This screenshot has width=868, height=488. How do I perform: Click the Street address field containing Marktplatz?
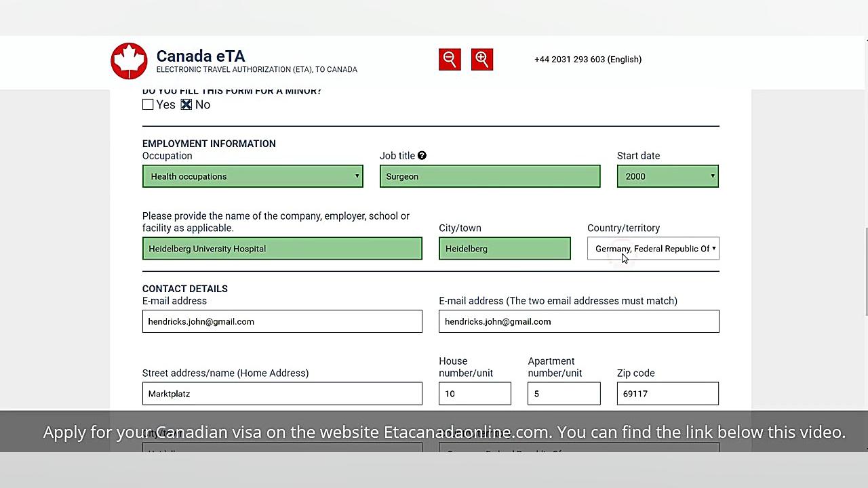(x=282, y=394)
